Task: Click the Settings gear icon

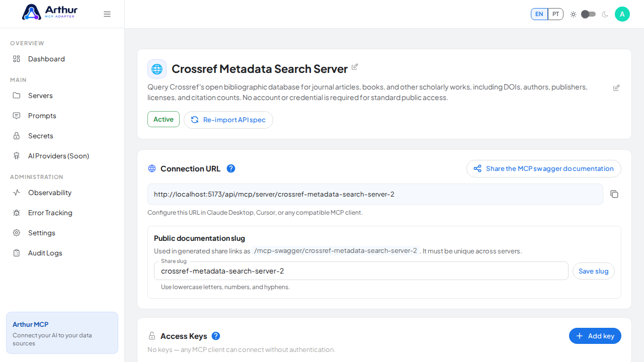Action: 17,233
